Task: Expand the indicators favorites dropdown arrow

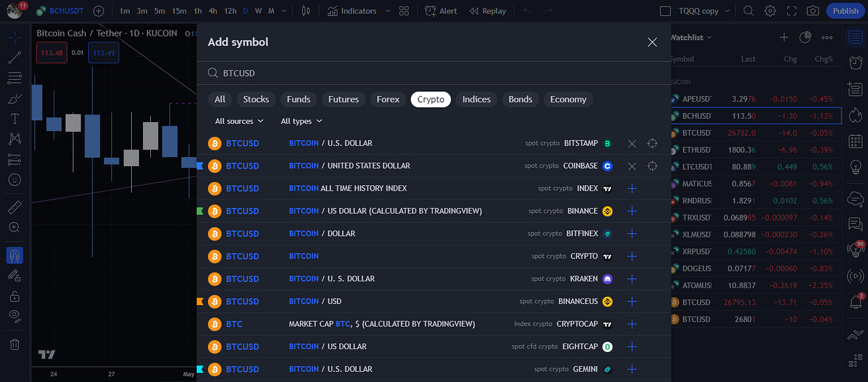Action: point(388,11)
